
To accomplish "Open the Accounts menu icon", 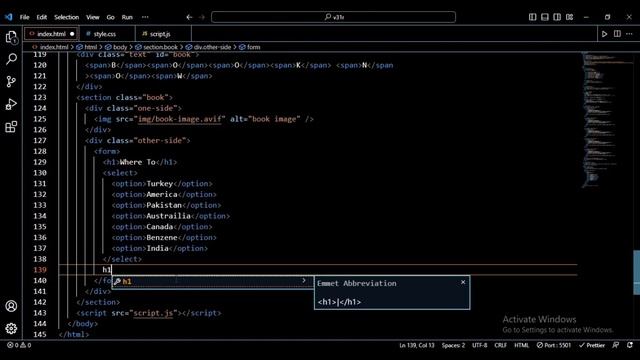I will [x=11, y=306].
